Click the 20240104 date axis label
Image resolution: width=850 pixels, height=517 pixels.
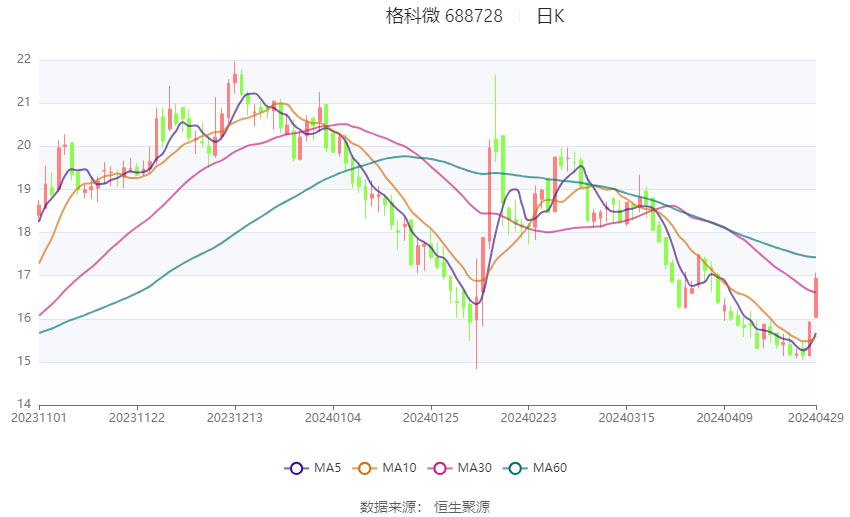click(x=333, y=418)
